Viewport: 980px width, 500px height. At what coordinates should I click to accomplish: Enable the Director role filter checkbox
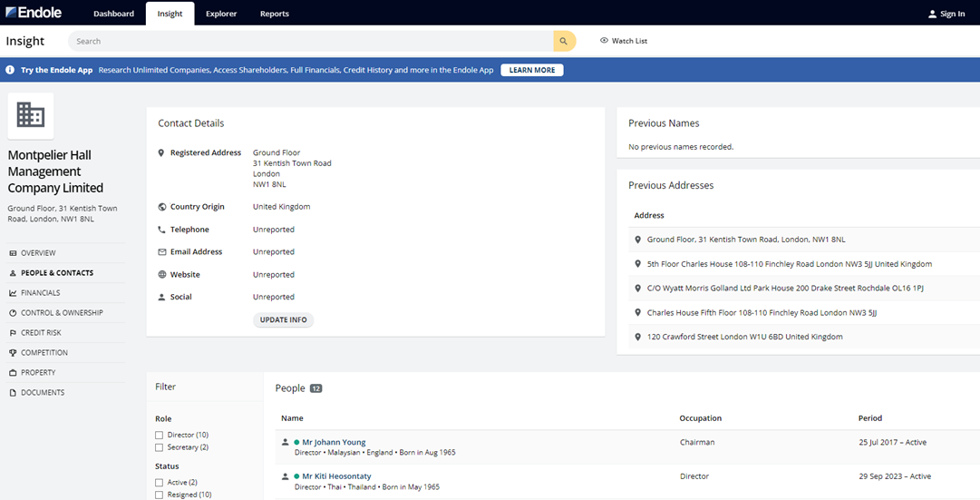point(160,436)
